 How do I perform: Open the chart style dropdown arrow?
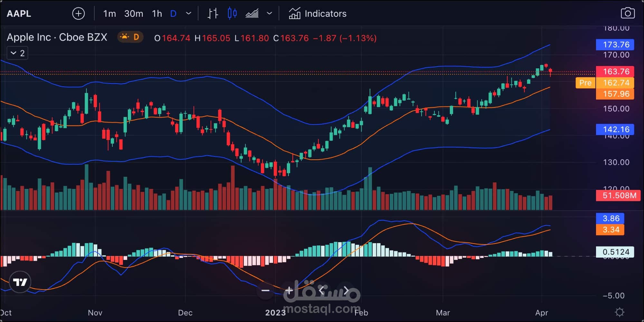tap(270, 14)
